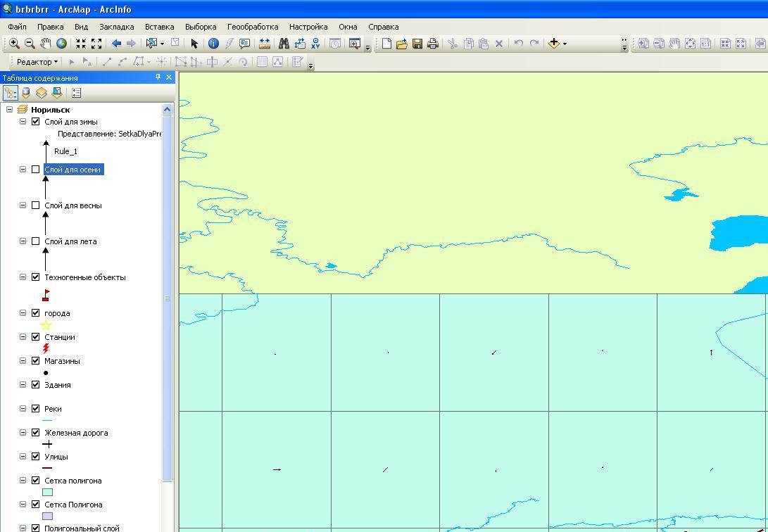Activate the Pan hand tool

pos(46,44)
